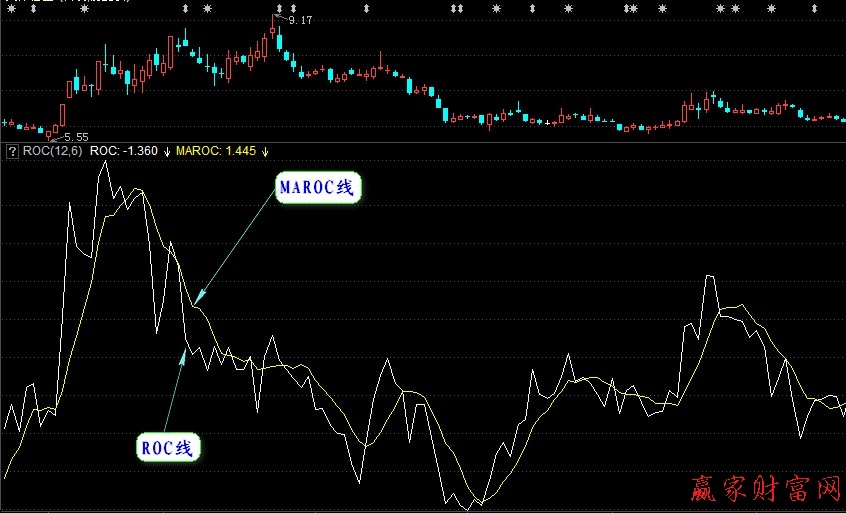
Task: Select the ROC: -1.360 value readout
Action: pyautogui.click(x=123, y=151)
